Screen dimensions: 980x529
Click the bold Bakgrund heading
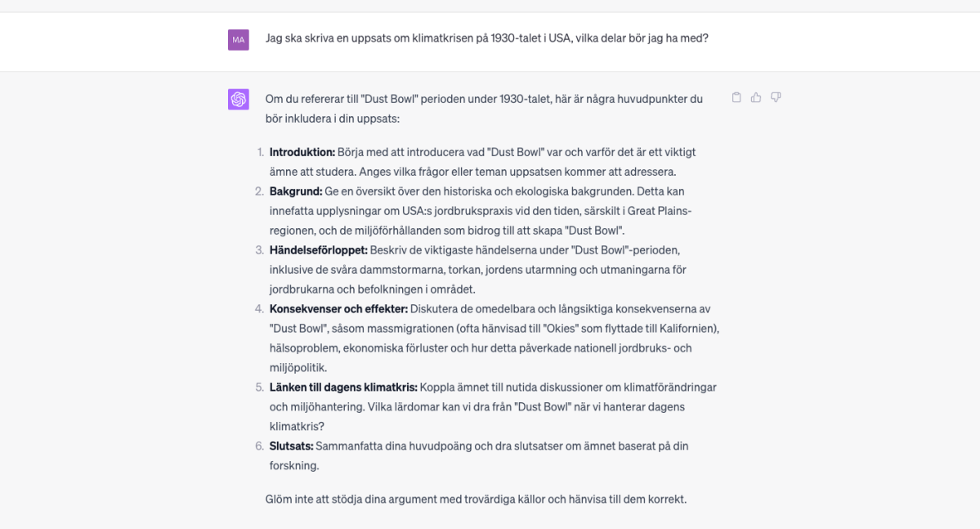coord(296,191)
